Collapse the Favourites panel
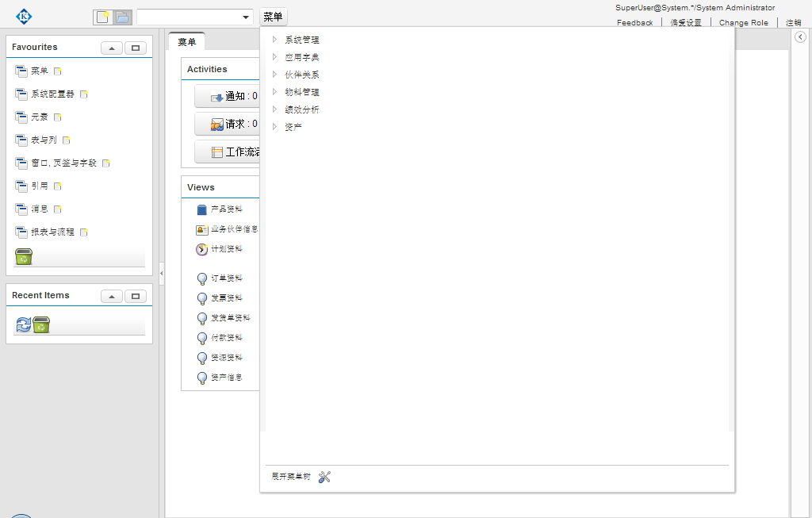Screen dimensions: 812x518 tap(111, 48)
